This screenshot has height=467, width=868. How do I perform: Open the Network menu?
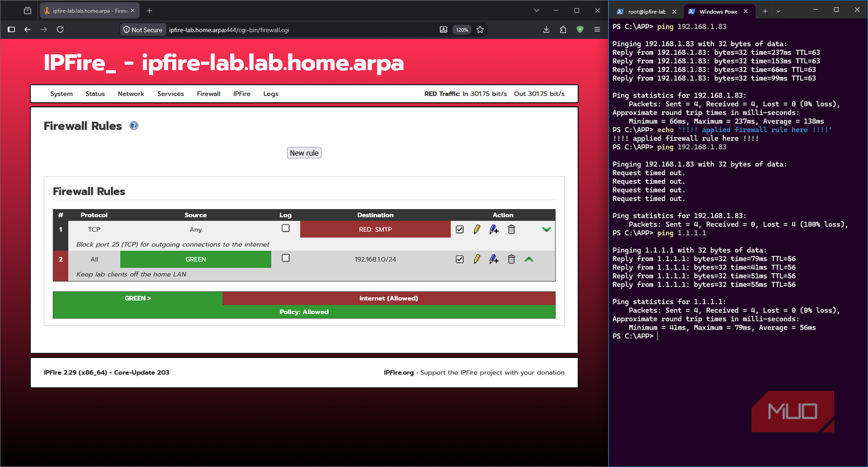131,94
